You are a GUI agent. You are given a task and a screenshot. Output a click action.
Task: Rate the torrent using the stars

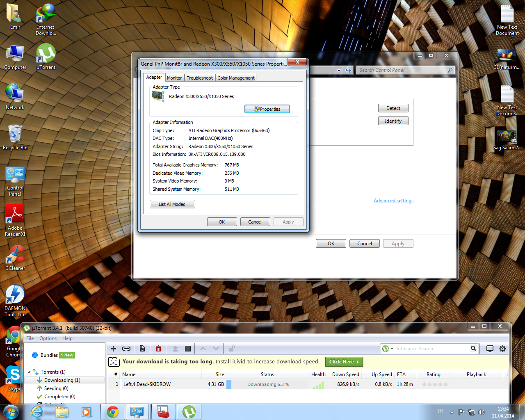point(435,384)
